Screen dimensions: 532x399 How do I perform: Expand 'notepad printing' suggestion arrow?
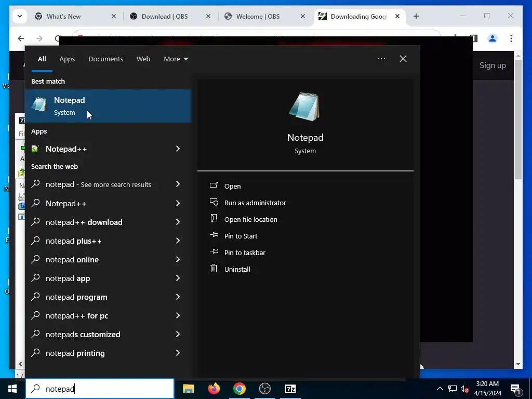(178, 353)
